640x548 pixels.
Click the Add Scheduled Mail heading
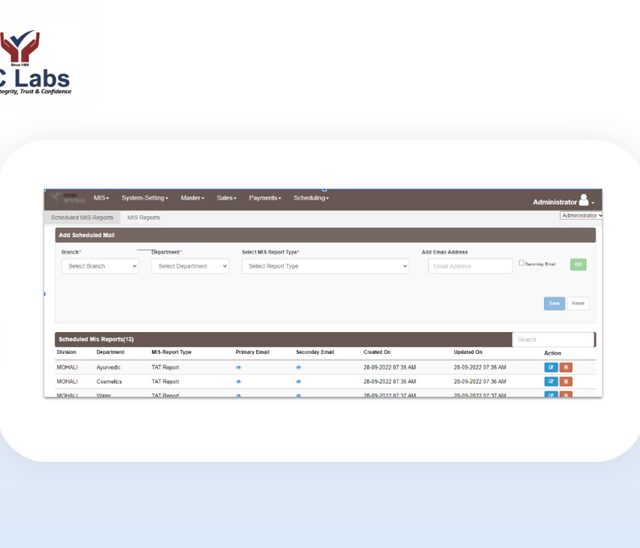[x=87, y=235]
